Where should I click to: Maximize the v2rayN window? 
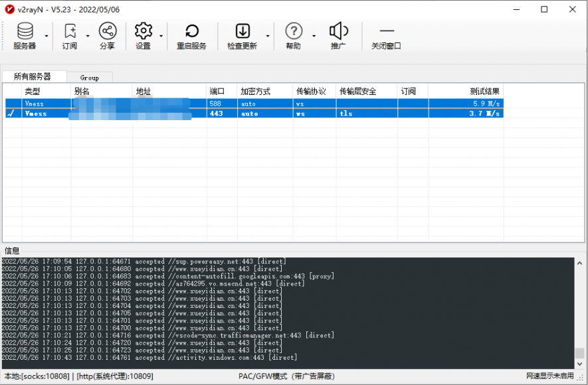tap(544, 9)
